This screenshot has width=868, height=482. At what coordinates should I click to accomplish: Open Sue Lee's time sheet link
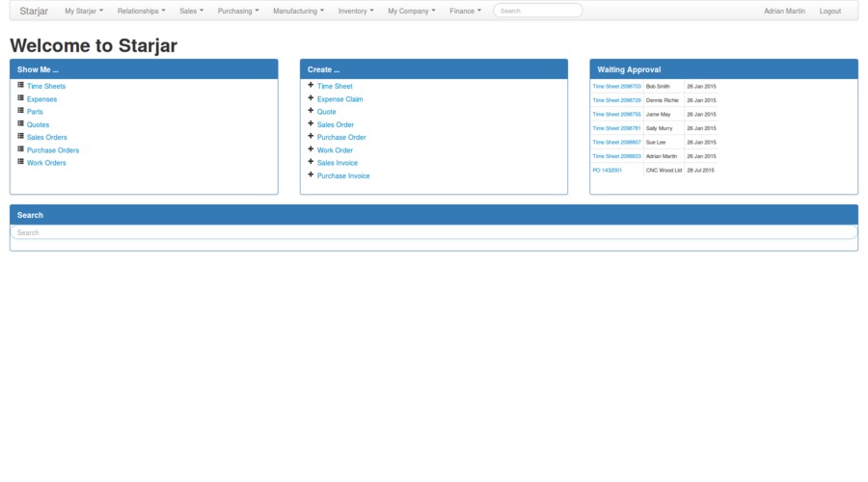(x=616, y=143)
